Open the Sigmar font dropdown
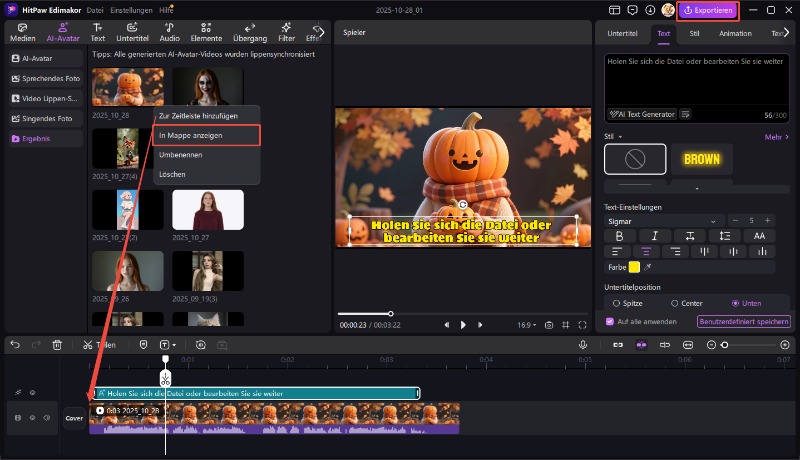This screenshot has width=800, height=460. 662,221
